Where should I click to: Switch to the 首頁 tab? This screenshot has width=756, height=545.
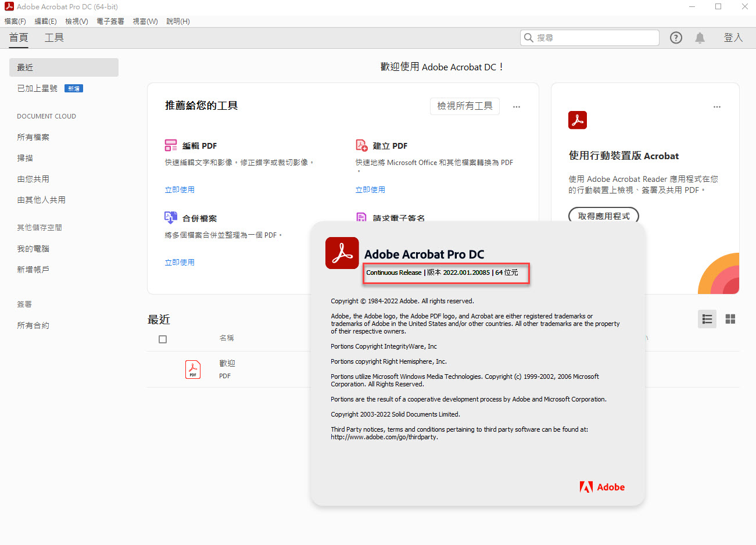tap(19, 38)
